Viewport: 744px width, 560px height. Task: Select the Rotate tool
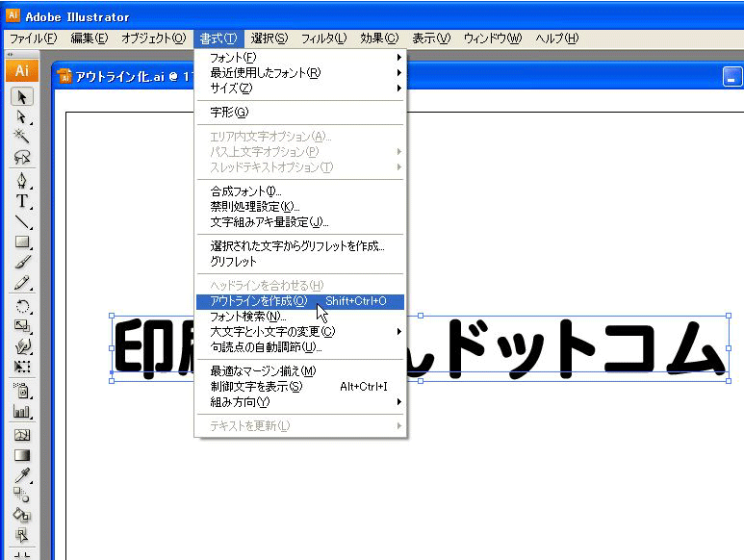pyautogui.click(x=21, y=307)
